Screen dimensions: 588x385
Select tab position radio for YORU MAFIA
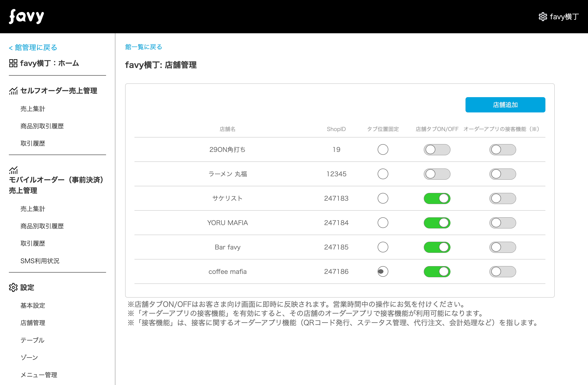pos(383,223)
